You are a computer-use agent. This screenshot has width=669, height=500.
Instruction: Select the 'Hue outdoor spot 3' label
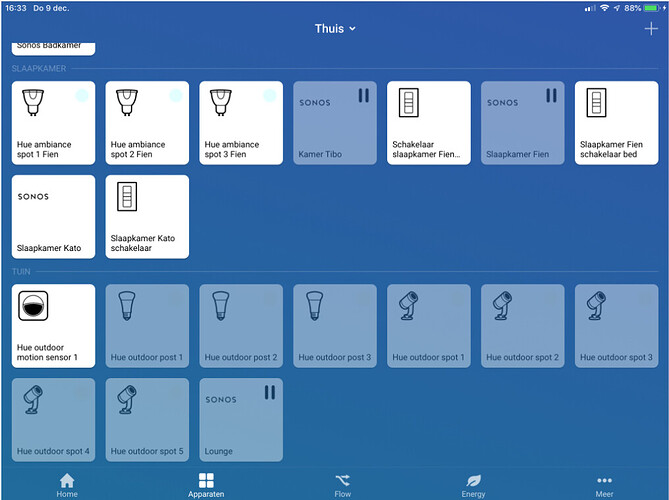click(616, 358)
